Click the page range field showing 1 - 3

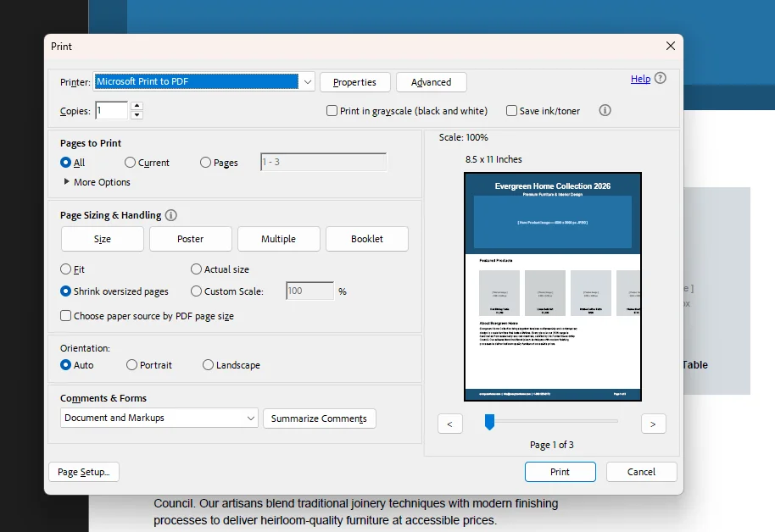pos(323,162)
